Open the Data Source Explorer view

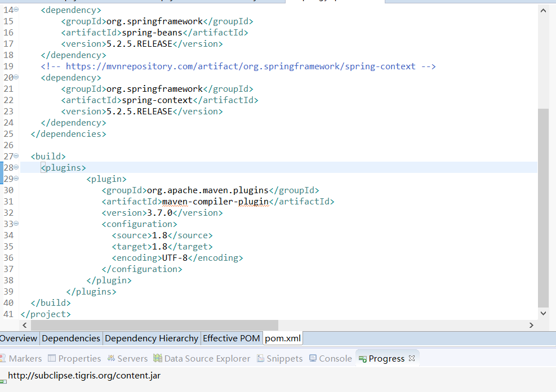click(206, 358)
